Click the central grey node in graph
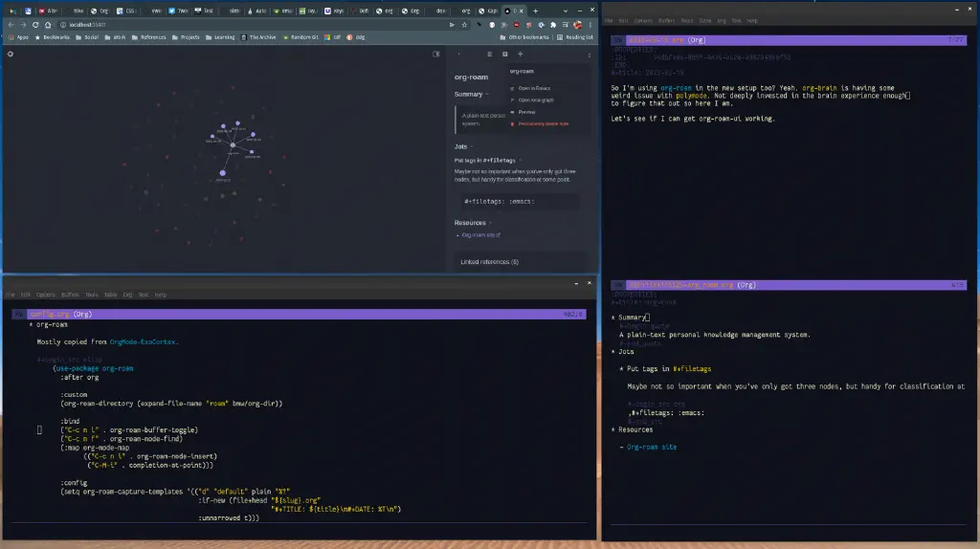This screenshot has width=980, height=549. point(233,144)
